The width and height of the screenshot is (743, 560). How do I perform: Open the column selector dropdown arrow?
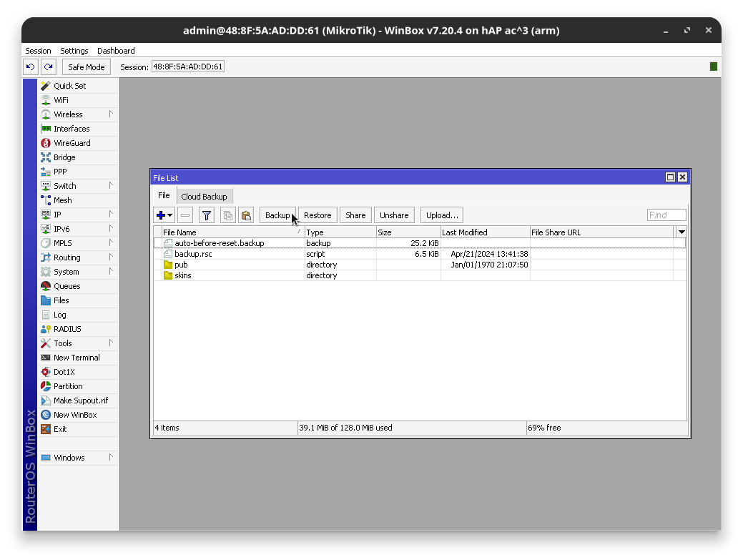[682, 232]
